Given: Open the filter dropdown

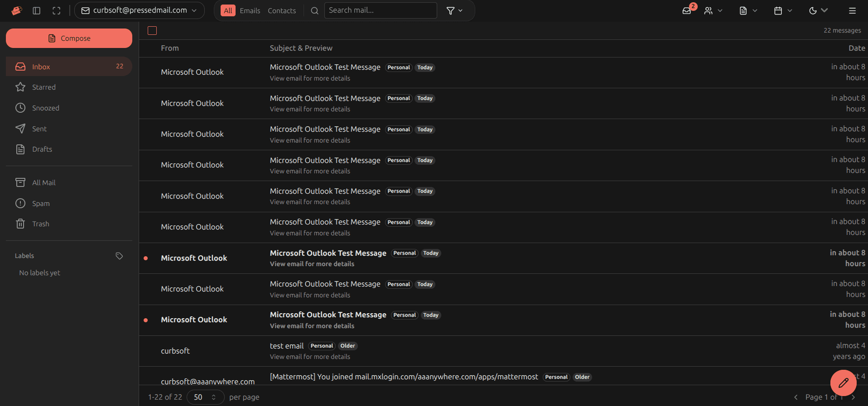Looking at the screenshot, I should 454,10.
